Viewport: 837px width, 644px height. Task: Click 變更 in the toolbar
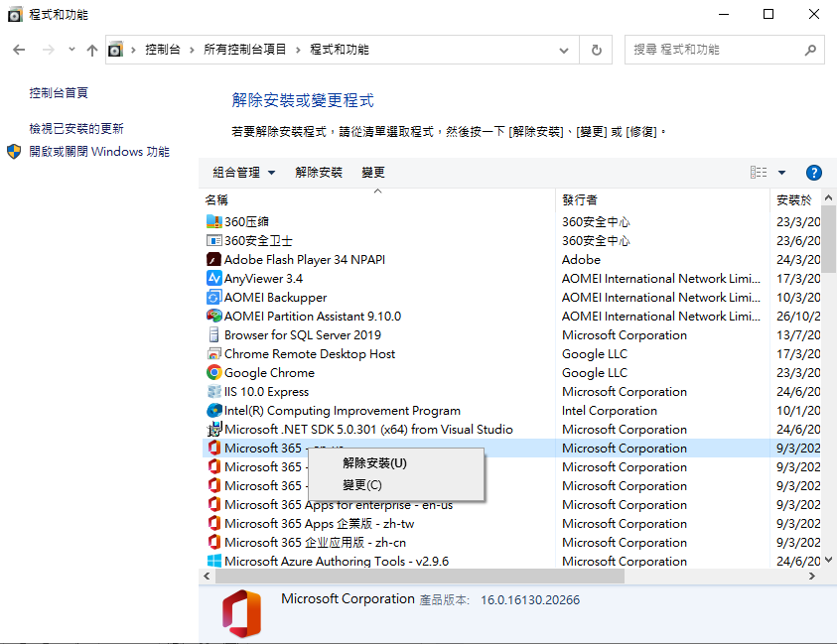[x=373, y=173]
